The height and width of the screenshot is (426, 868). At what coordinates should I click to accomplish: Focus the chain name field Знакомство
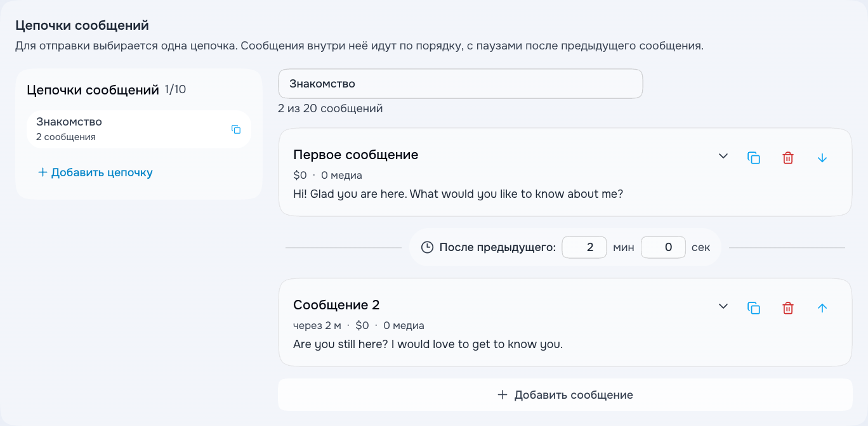461,84
